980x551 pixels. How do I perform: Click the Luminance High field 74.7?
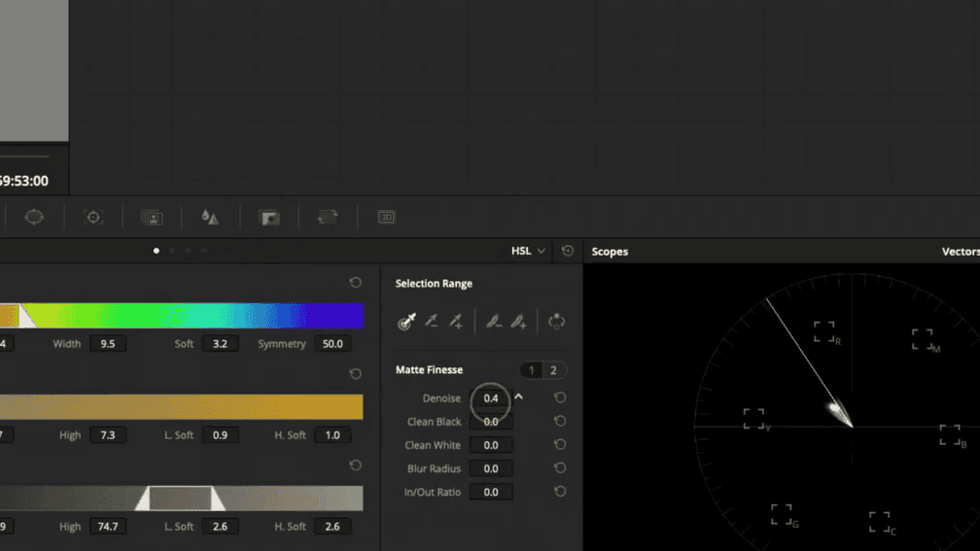point(108,527)
